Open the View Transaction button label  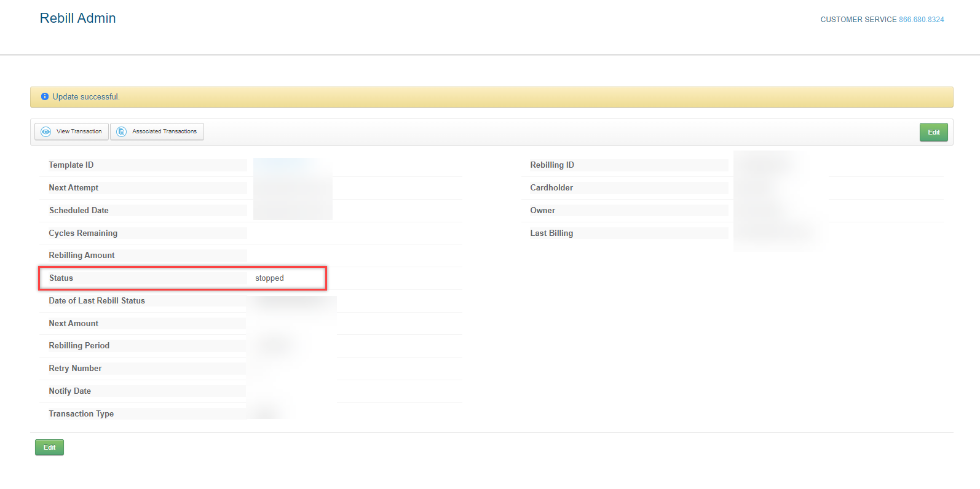79,131
